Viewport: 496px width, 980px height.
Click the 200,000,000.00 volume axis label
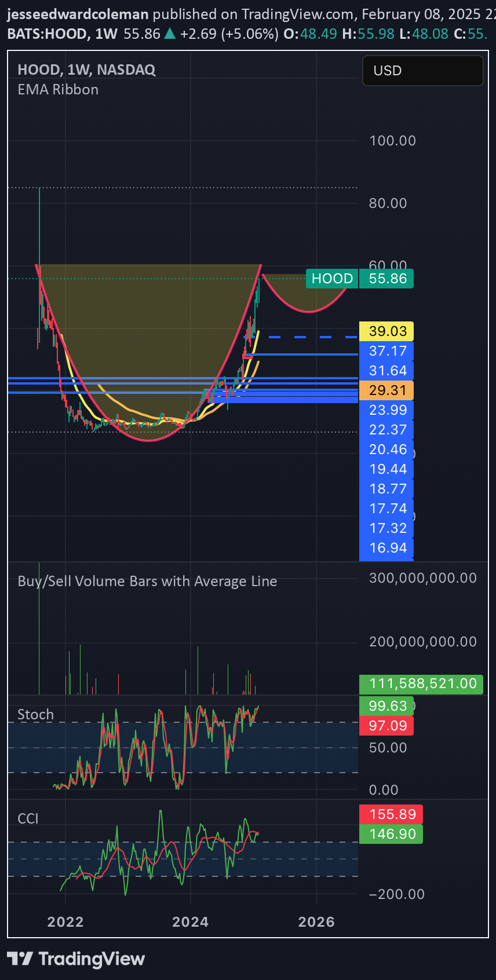click(x=423, y=642)
